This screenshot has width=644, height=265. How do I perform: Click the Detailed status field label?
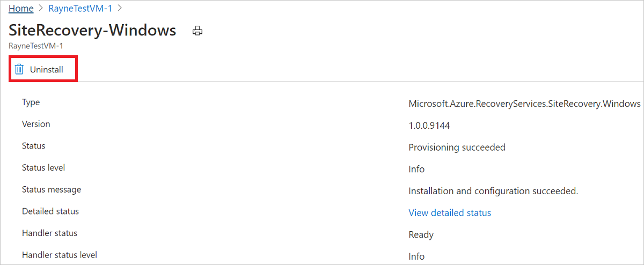pyautogui.click(x=50, y=211)
